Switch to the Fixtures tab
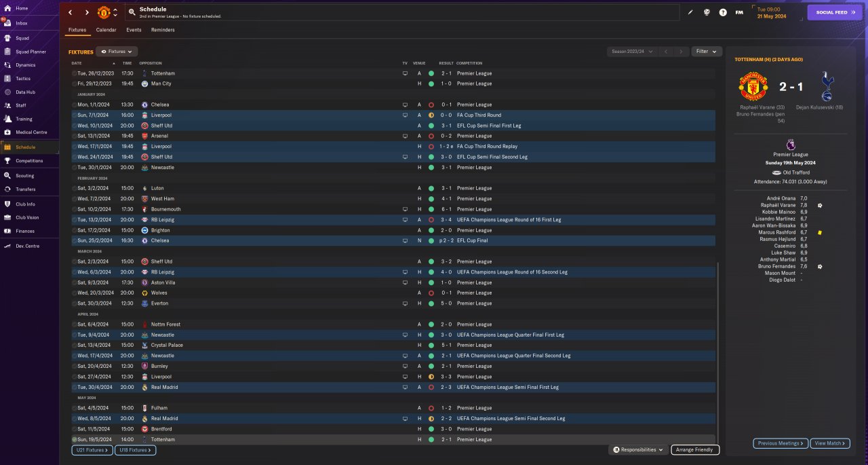Image resolution: width=868 pixels, height=465 pixels. [77, 30]
